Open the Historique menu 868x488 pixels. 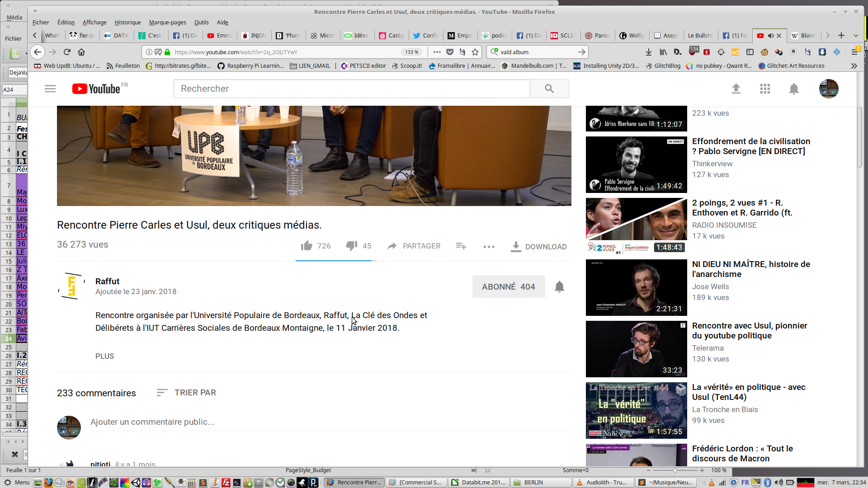click(127, 22)
